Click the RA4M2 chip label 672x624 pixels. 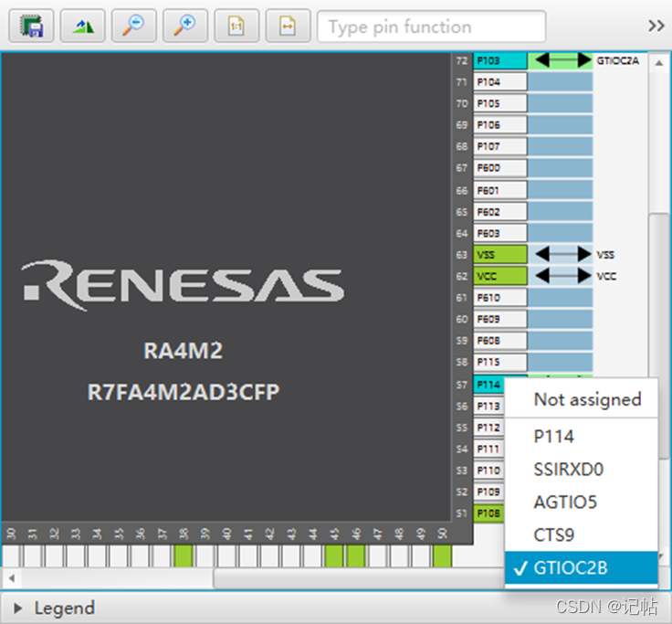[183, 351]
